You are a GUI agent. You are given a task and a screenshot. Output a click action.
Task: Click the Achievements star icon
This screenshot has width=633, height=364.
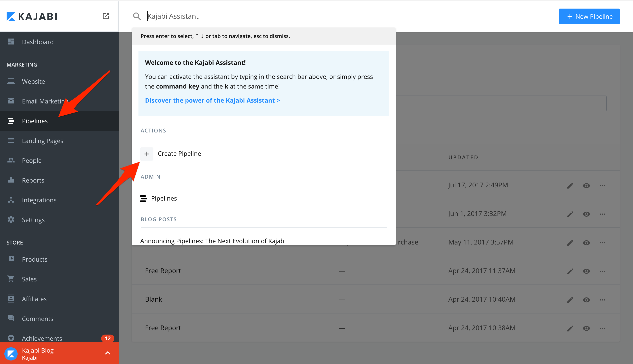click(11, 338)
